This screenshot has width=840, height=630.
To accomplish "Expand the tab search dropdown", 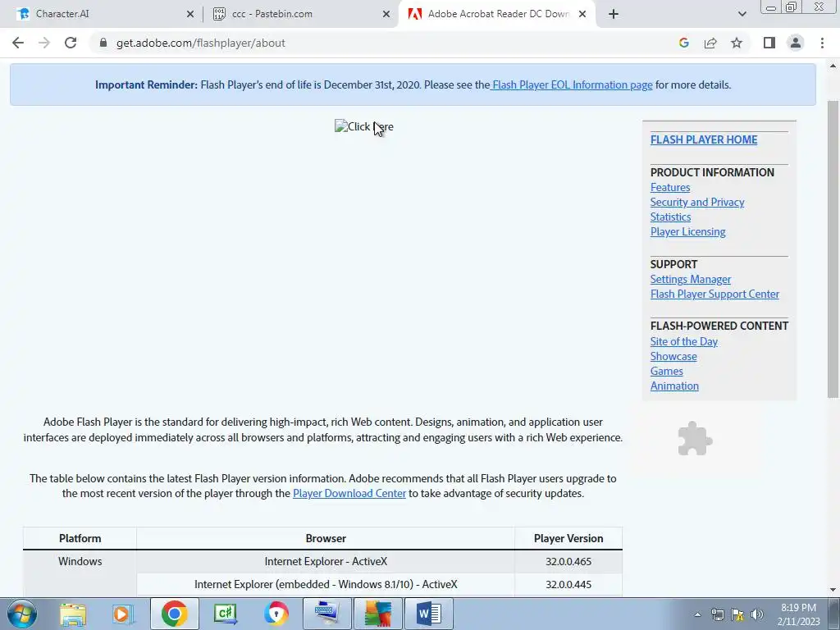I will (742, 15).
